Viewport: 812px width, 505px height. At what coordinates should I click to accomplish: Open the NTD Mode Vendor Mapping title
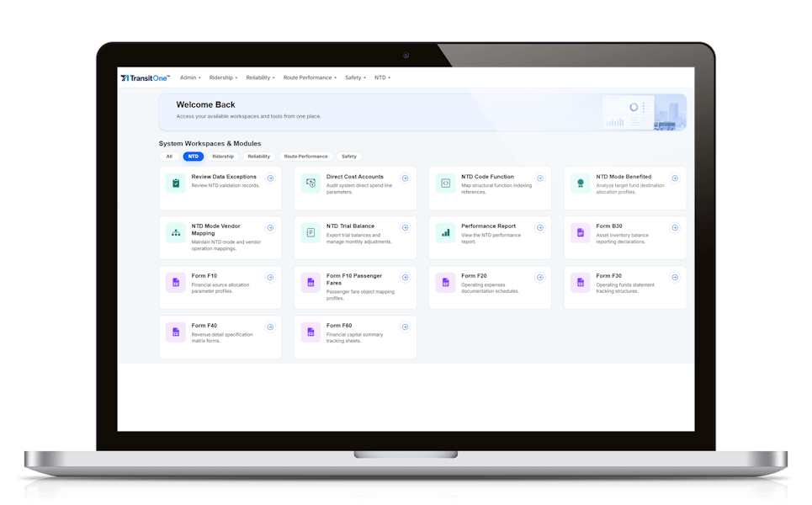click(x=216, y=230)
